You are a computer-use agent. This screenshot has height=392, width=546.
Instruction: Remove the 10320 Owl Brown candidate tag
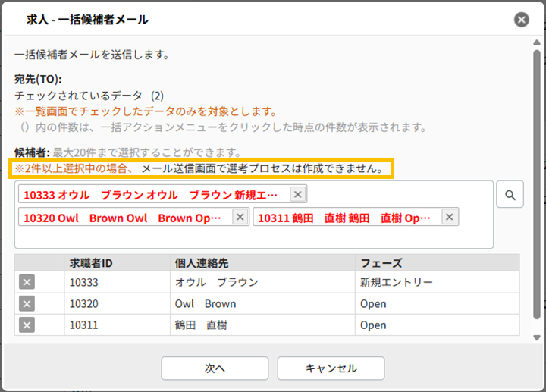pos(240,218)
